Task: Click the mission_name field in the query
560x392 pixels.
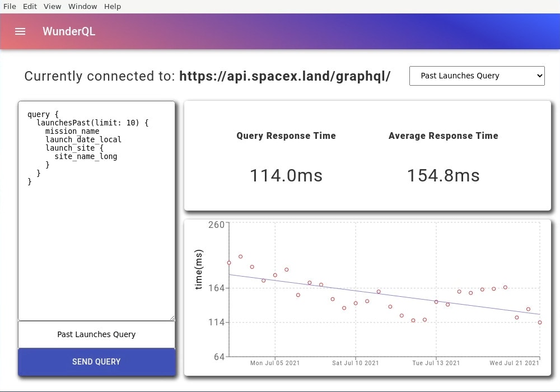Action: click(72, 131)
